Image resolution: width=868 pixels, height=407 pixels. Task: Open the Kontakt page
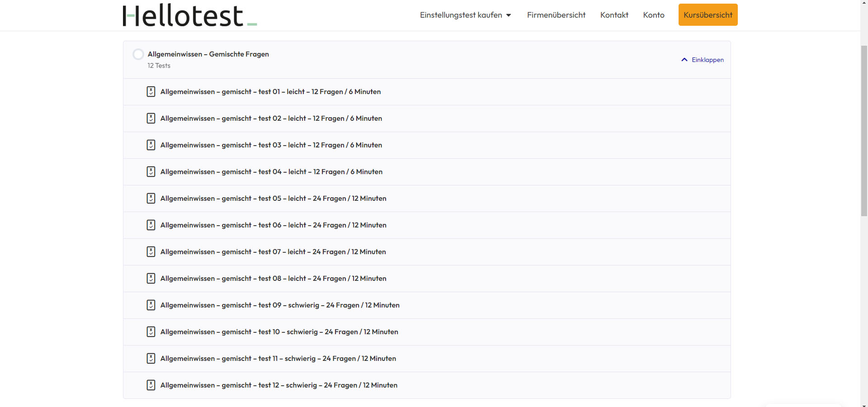pos(614,15)
